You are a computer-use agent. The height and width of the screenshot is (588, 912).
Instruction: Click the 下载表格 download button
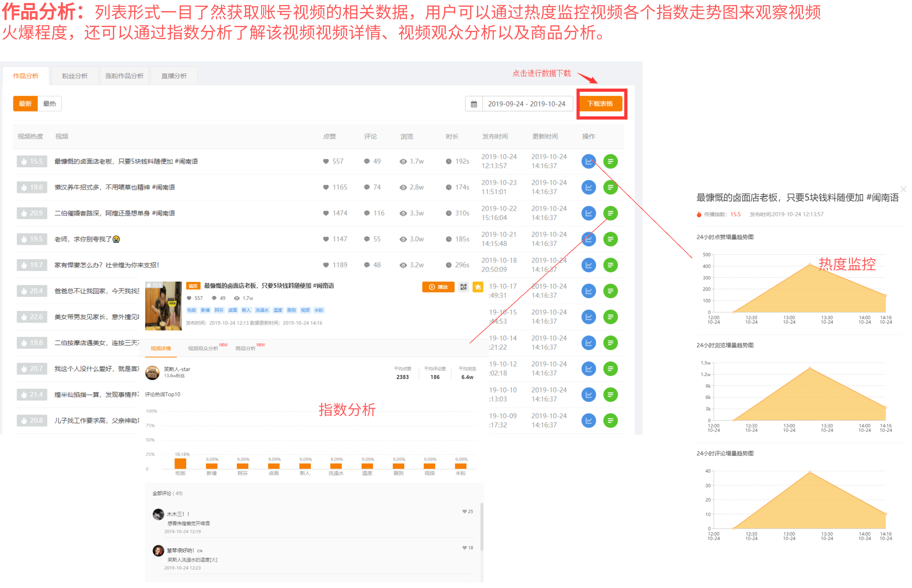pyautogui.click(x=601, y=104)
